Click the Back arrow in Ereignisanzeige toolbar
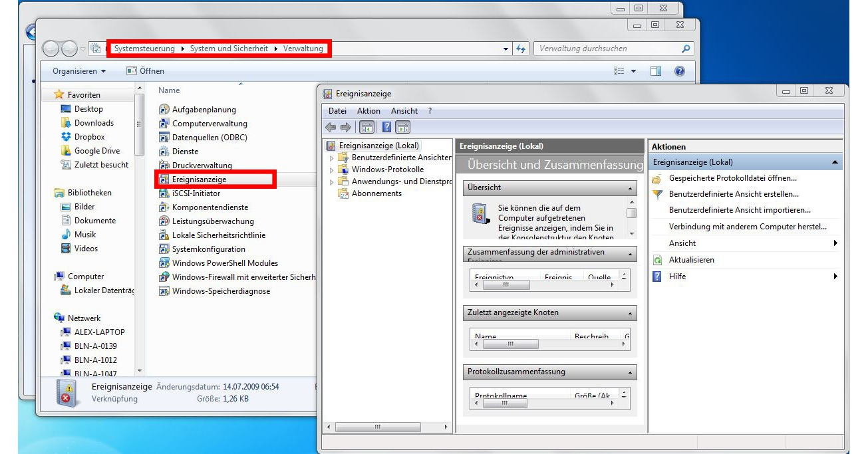Image resolution: width=868 pixels, height=454 pixels. [331, 127]
